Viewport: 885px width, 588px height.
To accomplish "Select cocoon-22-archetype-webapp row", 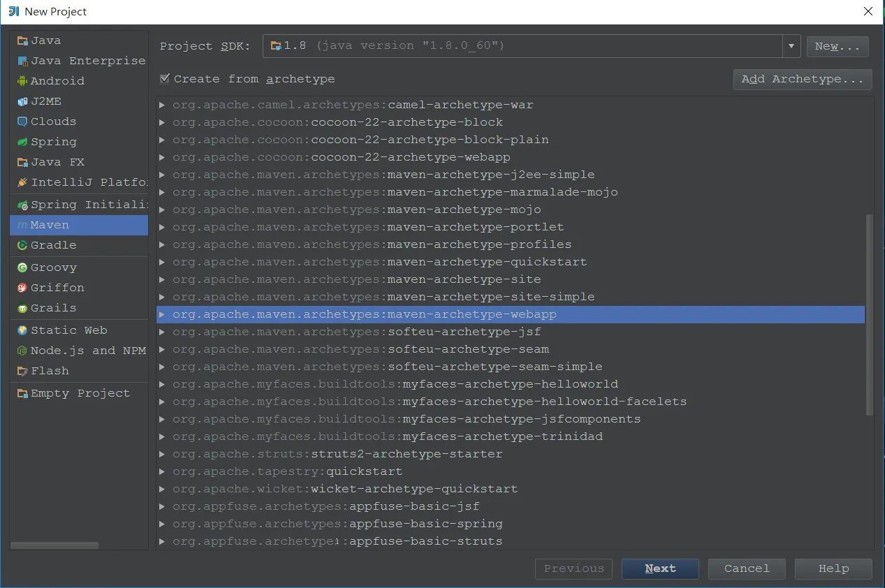I will tap(511, 157).
